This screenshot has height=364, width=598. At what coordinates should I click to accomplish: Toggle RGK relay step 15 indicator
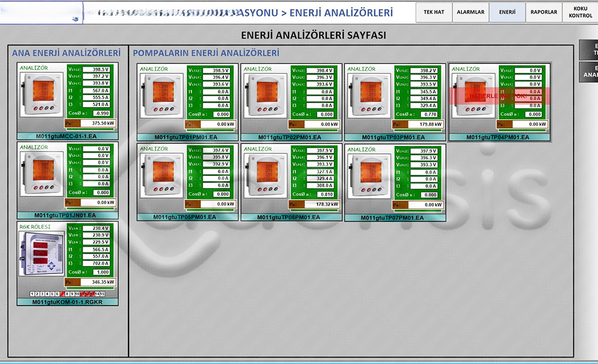102,295
